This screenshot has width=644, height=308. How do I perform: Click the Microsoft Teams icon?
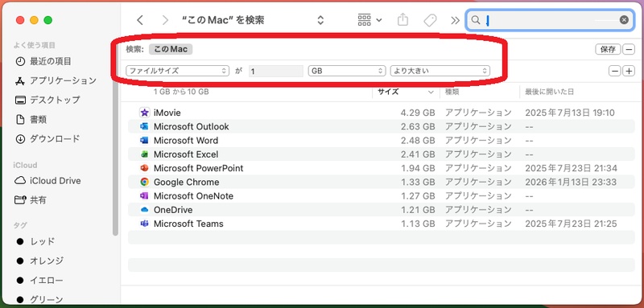pos(144,224)
